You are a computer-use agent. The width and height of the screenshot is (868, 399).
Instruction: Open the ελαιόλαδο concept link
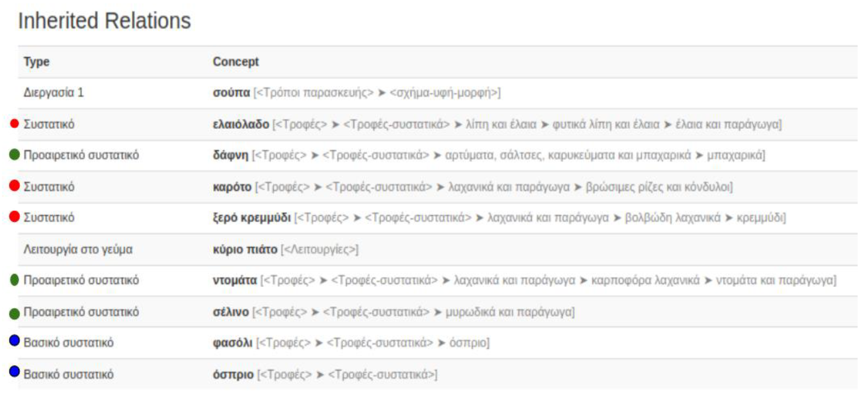(x=241, y=124)
